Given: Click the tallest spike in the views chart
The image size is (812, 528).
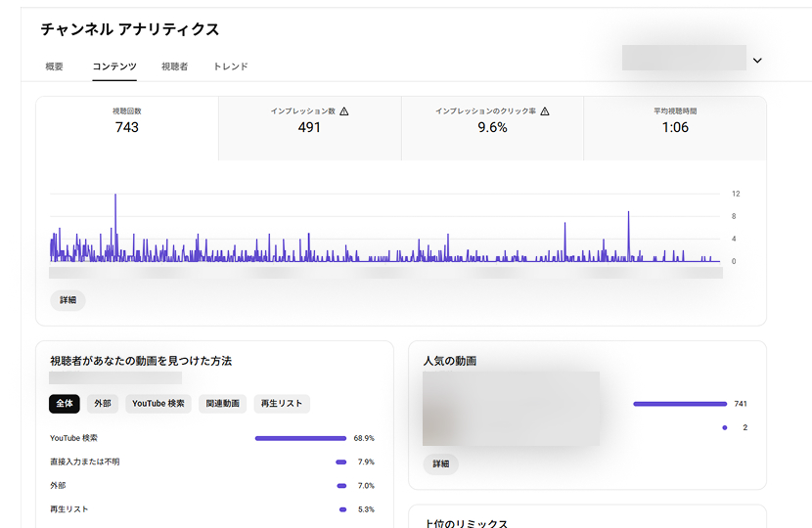Looking at the screenshot, I should (x=115, y=228).
